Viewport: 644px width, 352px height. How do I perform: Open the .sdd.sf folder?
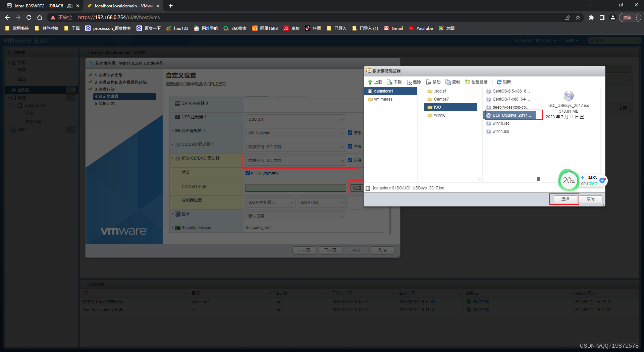coord(450,91)
